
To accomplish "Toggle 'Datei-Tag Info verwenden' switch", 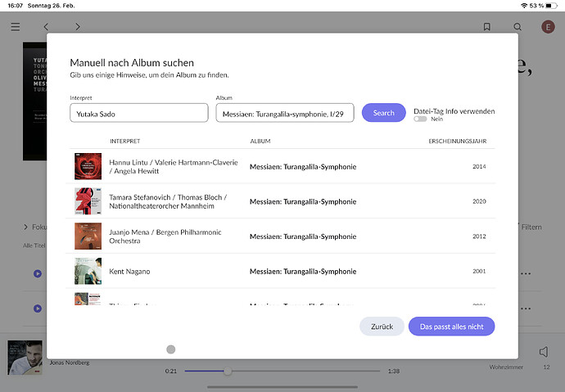I will [421, 119].
